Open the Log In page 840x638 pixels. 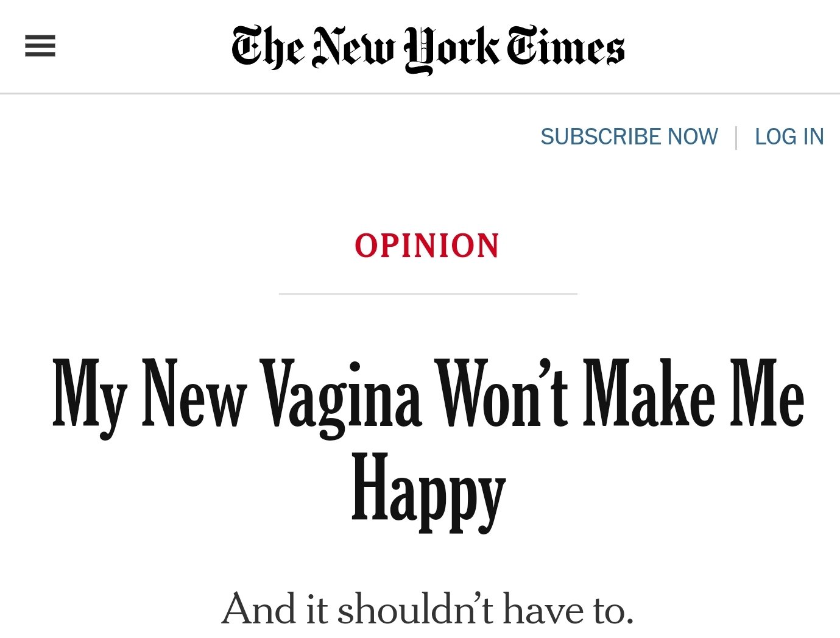tap(789, 136)
